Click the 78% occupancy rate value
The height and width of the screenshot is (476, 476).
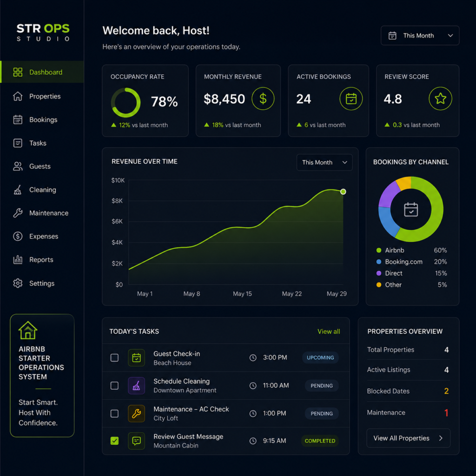pyautogui.click(x=164, y=102)
